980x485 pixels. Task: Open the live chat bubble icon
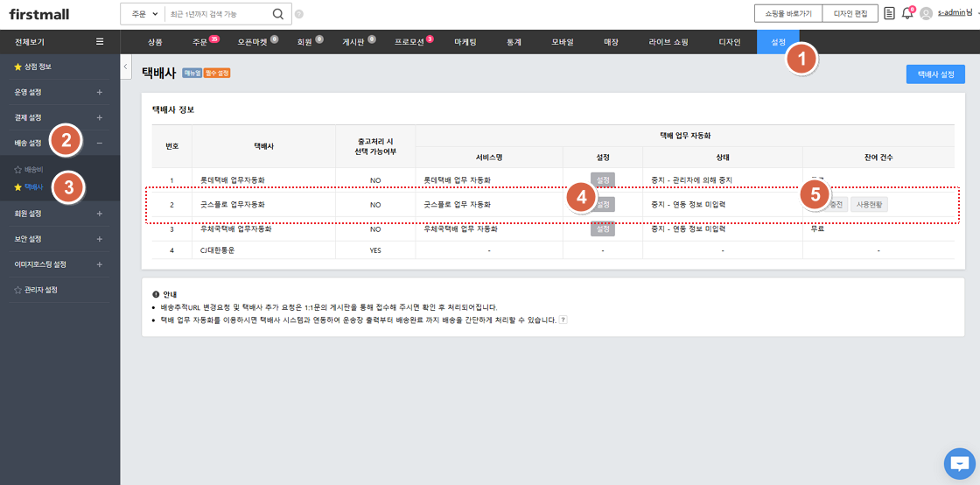(959, 463)
